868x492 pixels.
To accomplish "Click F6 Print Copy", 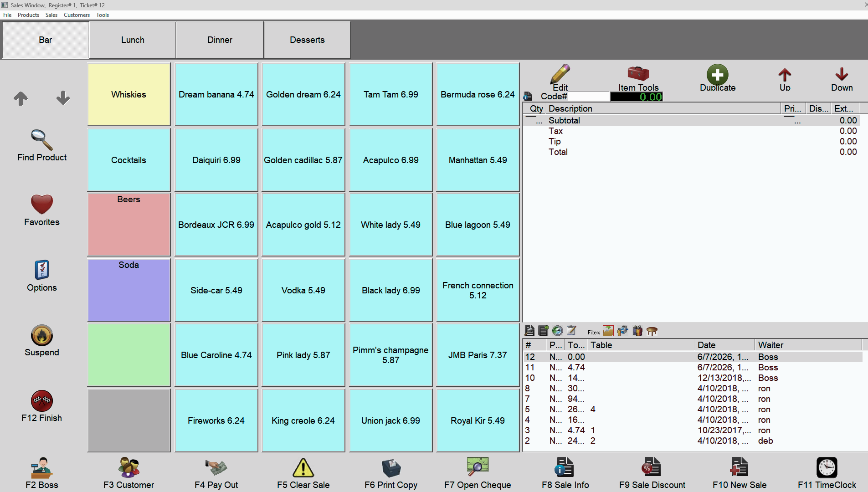I will [391, 473].
